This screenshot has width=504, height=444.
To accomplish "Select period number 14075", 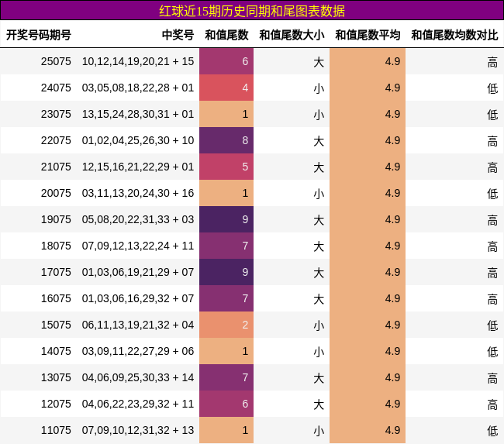I will point(56,351).
